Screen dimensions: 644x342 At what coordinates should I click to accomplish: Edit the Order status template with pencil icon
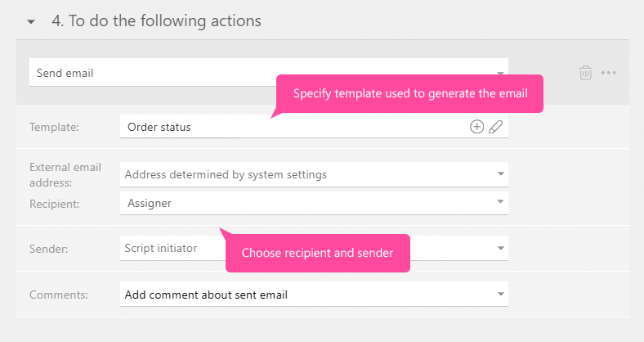tap(495, 127)
